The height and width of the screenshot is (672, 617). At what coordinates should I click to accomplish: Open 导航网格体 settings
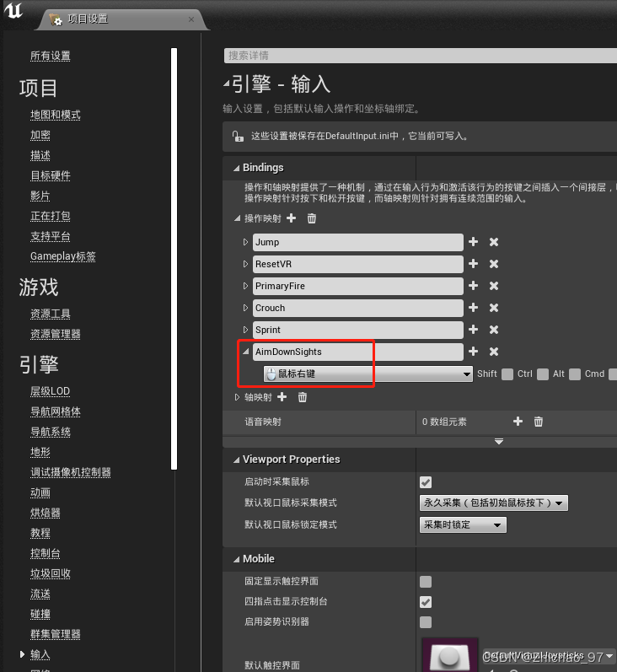[x=56, y=411]
